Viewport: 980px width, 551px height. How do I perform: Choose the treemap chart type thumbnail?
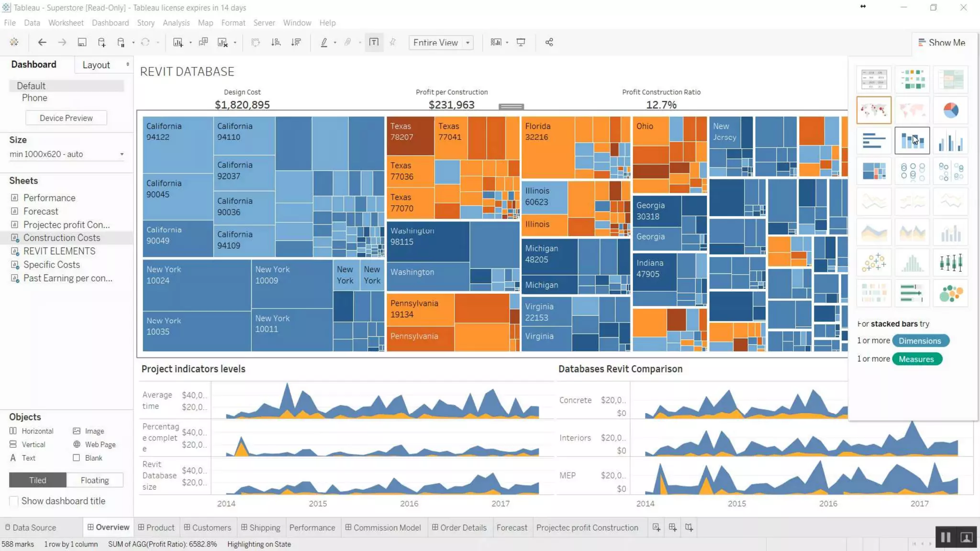pos(873,171)
